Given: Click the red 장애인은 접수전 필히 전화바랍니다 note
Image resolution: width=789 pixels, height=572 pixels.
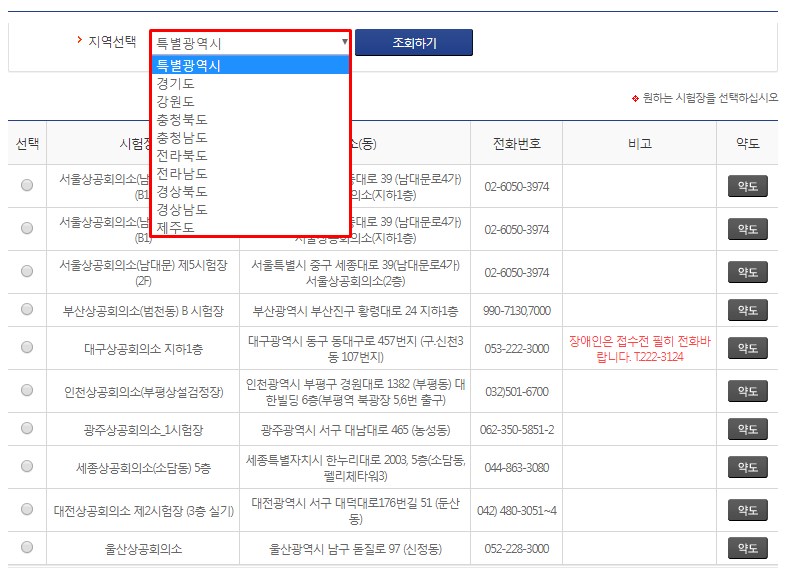Looking at the screenshot, I should [x=640, y=349].
